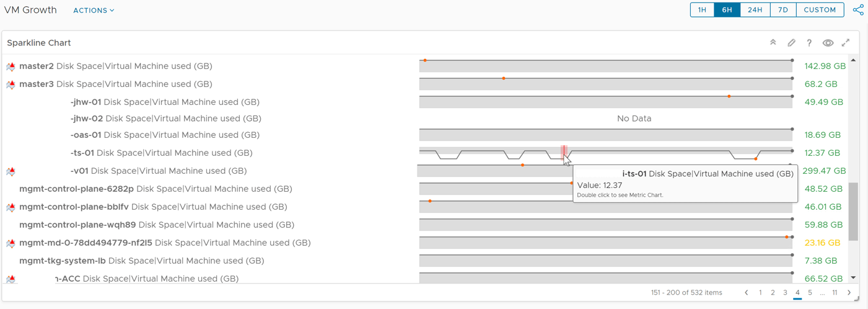Select the 1H time range
Image resolution: width=868 pixels, height=309 pixels.
(x=702, y=10)
